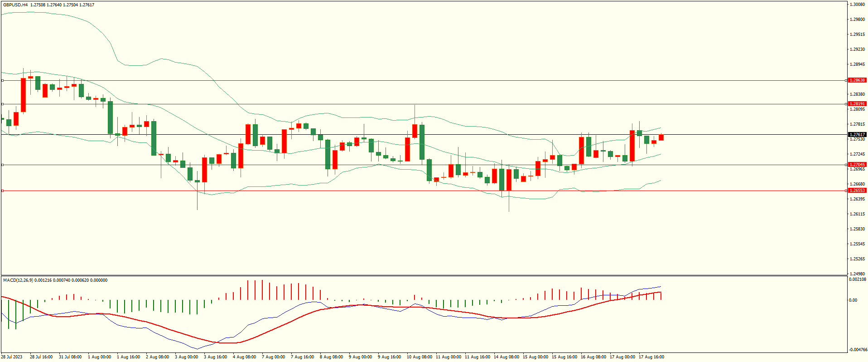This screenshot has height=362, width=868.
Task: Click the 1.25545 price scale label
Action: [x=858, y=244]
